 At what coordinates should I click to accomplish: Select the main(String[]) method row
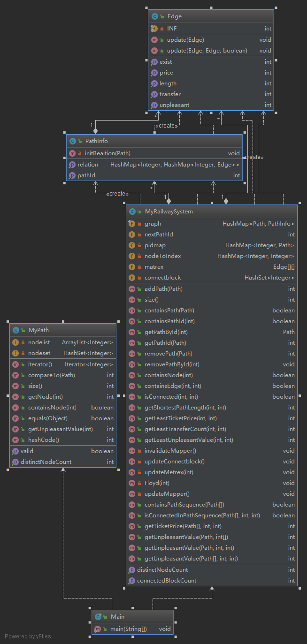[133, 629]
